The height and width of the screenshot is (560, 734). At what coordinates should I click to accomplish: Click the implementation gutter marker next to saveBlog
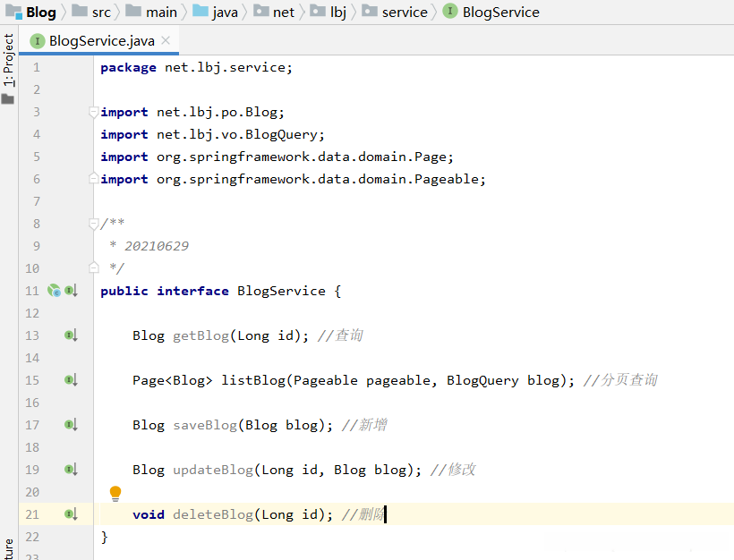71,425
